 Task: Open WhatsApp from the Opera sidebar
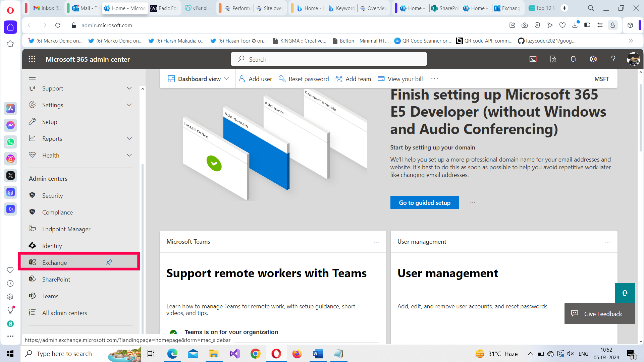click(x=10, y=142)
